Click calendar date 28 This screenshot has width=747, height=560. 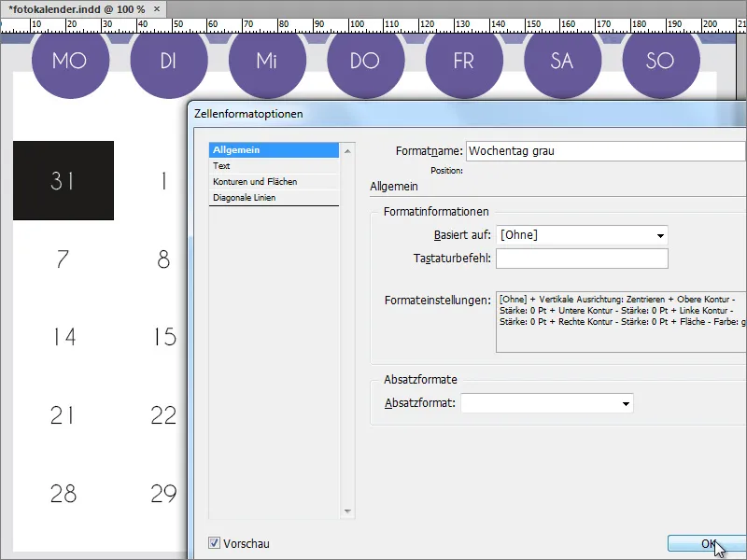(x=63, y=494)
